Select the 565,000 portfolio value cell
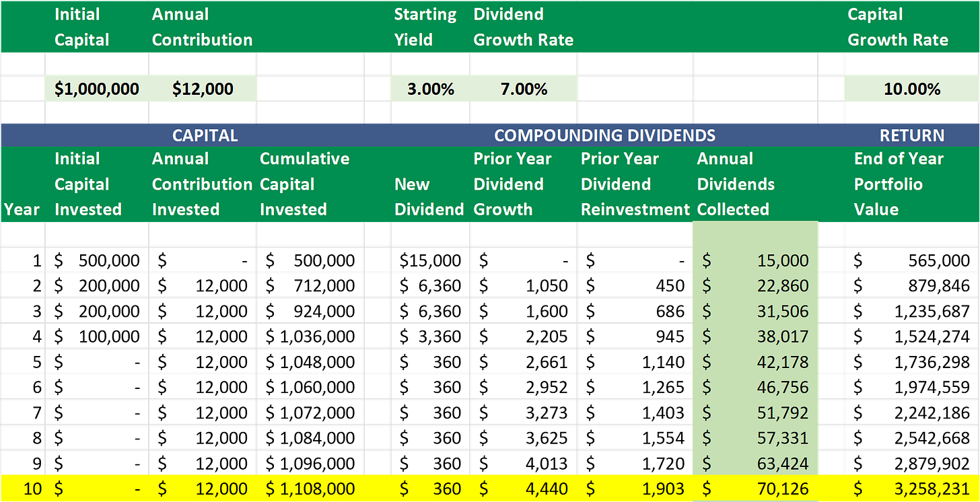Image resolution: width=980 pixels, height=502 pixels. [x=912, y=260]
